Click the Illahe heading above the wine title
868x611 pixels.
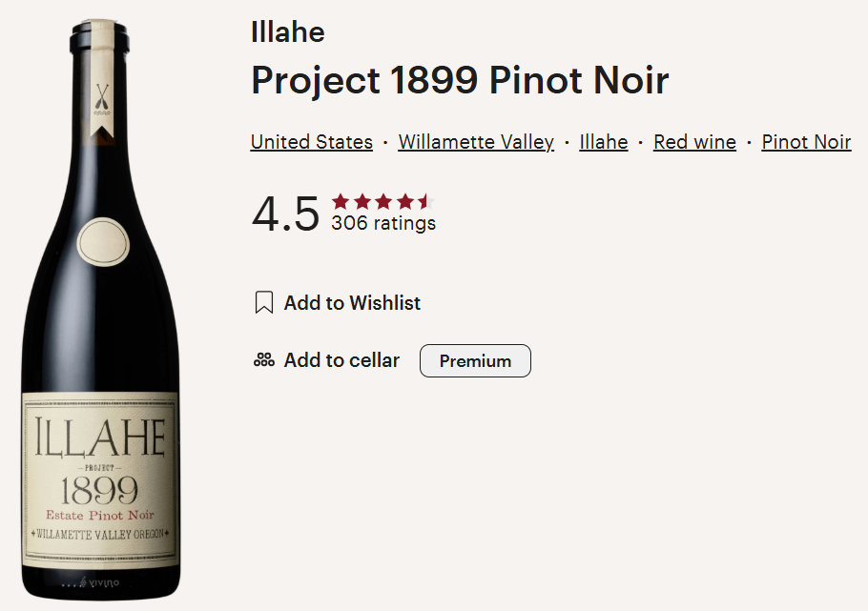[287, 32]
